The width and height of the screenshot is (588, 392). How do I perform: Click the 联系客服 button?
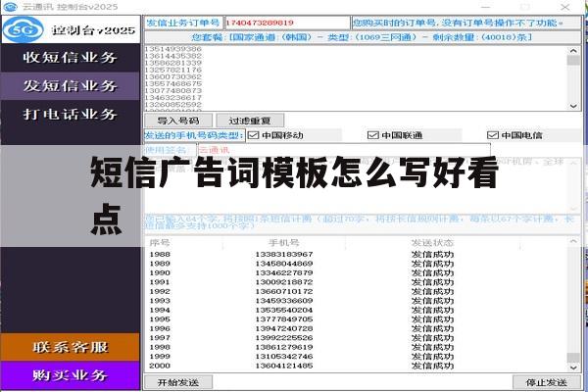click(x=71, y=347)
